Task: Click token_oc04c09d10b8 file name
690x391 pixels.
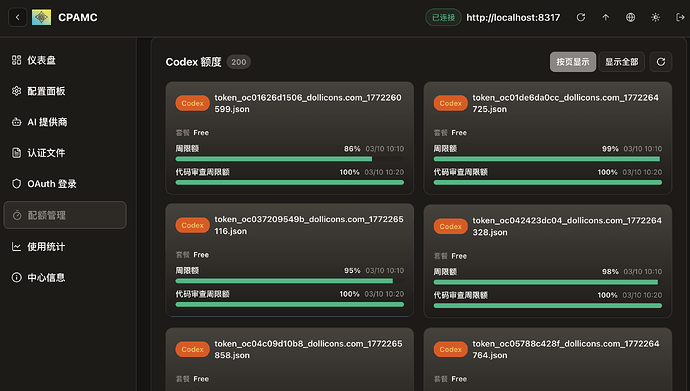Action: (308, 349)
